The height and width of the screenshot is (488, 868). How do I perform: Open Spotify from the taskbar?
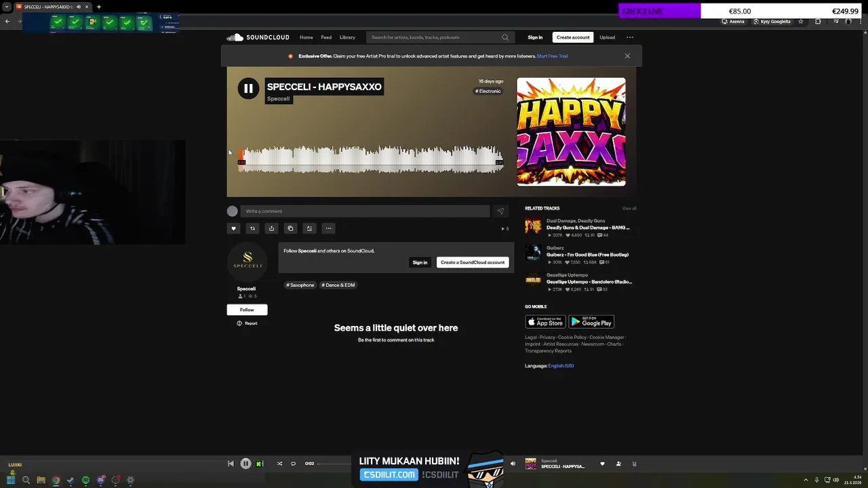85,480
